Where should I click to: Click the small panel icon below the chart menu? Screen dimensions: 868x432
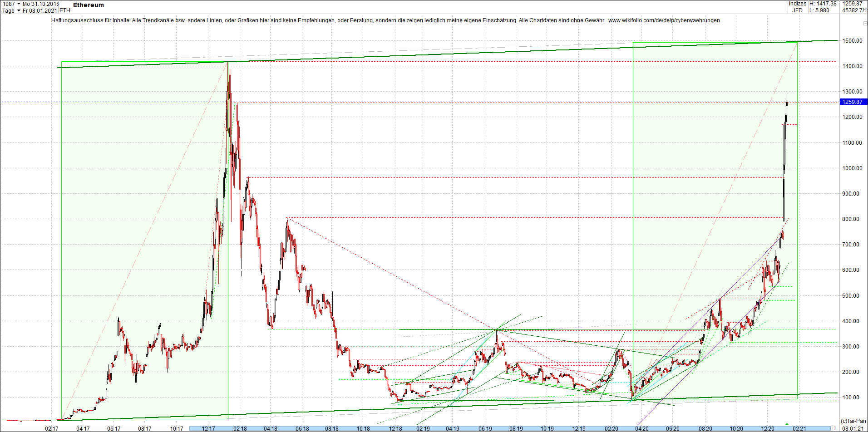pyautogui.click(x=864, y=24)
